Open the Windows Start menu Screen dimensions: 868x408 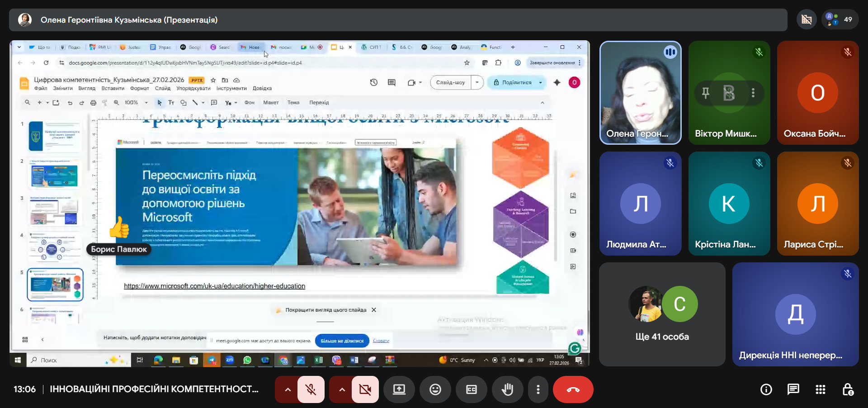click(18, 360)
